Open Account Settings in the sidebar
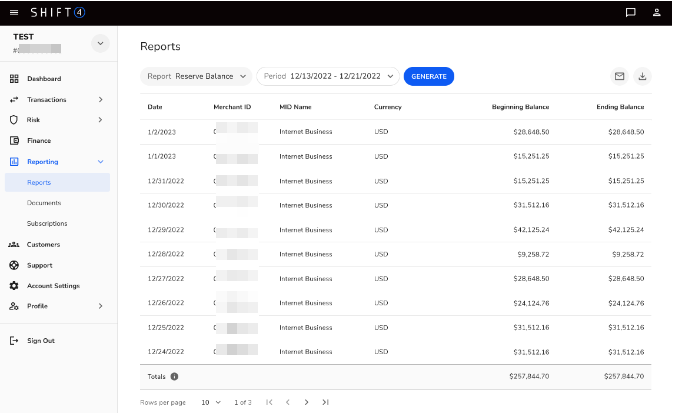 pos(53,285)
